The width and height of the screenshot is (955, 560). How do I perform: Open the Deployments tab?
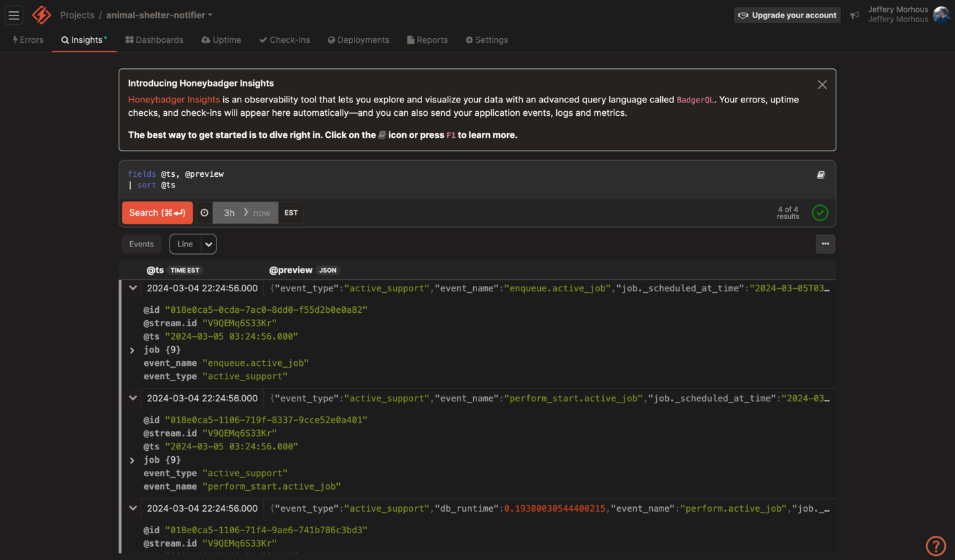(x=359, y=40)
